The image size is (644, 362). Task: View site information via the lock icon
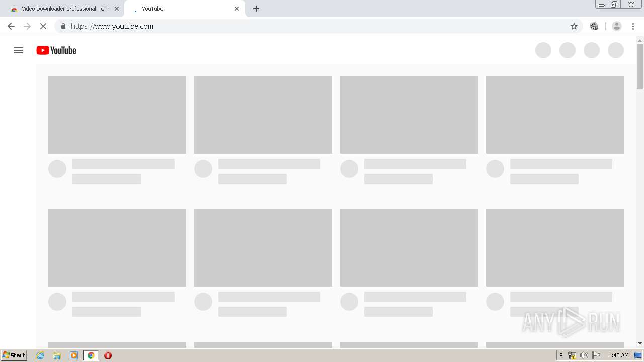point(63,26)
